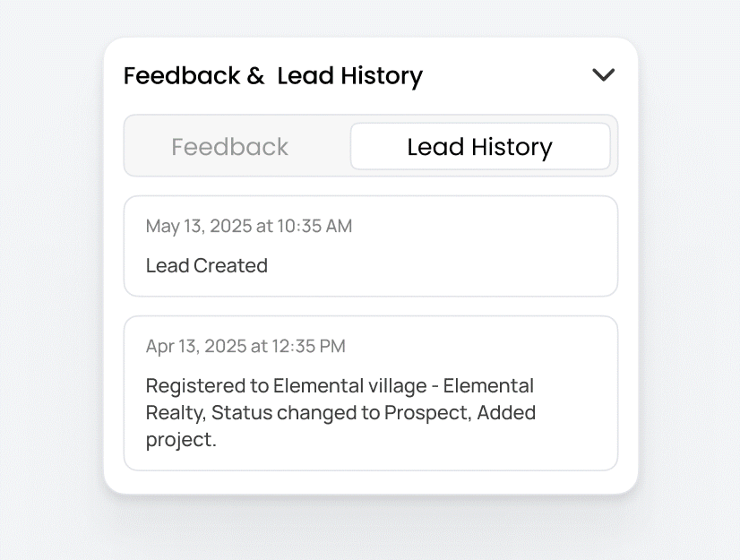Image resolution: width=740 pixels, height=560 pixels.
Task: Collapse the Feedback & Lead History panel
Action: [x=603, y=75]
